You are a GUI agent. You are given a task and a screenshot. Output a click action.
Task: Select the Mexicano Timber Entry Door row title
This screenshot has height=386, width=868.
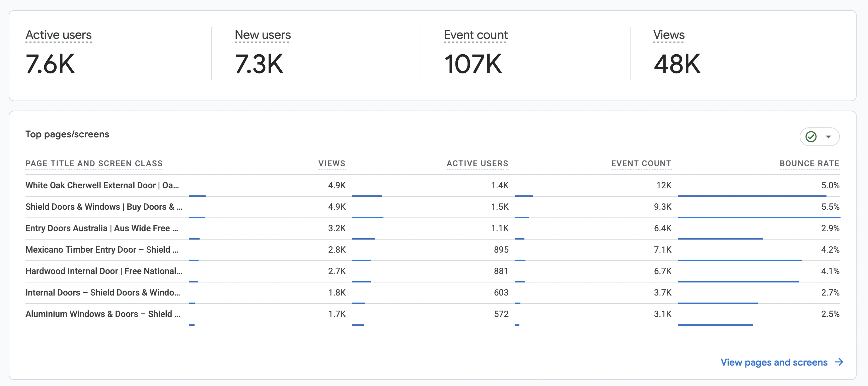coord(102,250)
